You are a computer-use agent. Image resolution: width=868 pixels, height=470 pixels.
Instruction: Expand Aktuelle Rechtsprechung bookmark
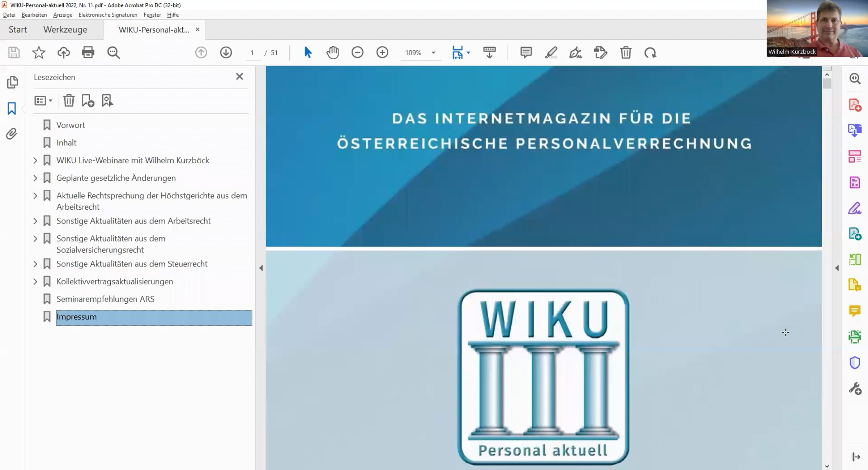tap(35, 196)
